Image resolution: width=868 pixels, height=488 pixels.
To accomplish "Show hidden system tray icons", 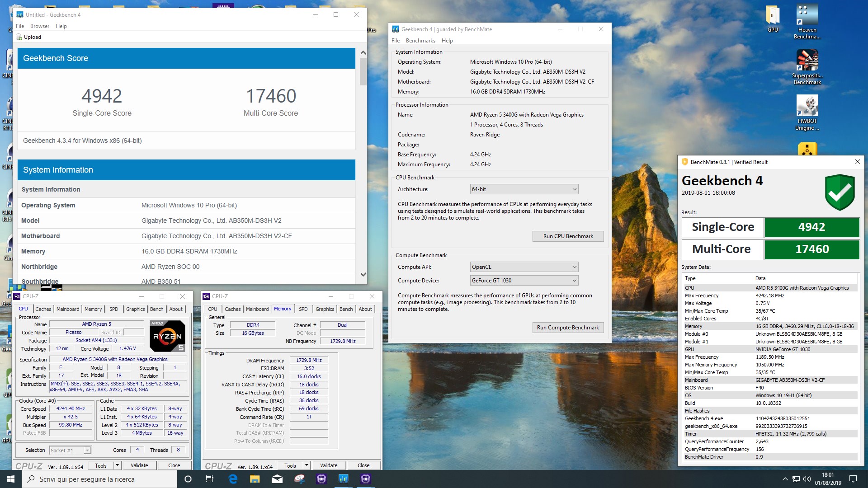I will pos(785,479).
